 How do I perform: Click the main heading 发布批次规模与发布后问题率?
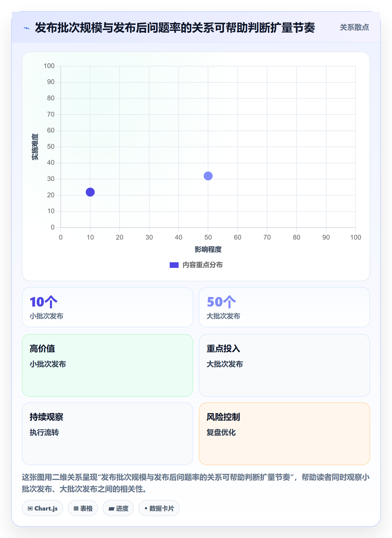click(x=175, y=27)
